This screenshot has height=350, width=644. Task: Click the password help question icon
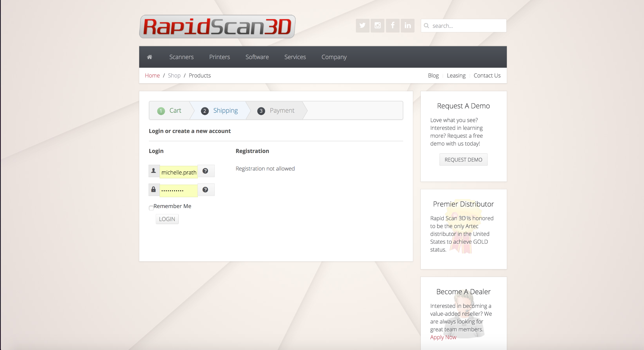click(205, 190)
